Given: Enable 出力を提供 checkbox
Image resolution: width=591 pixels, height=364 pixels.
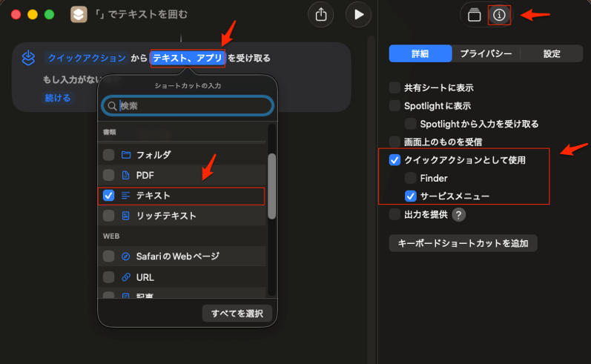Looking at the screenshot, I should 394,214.
